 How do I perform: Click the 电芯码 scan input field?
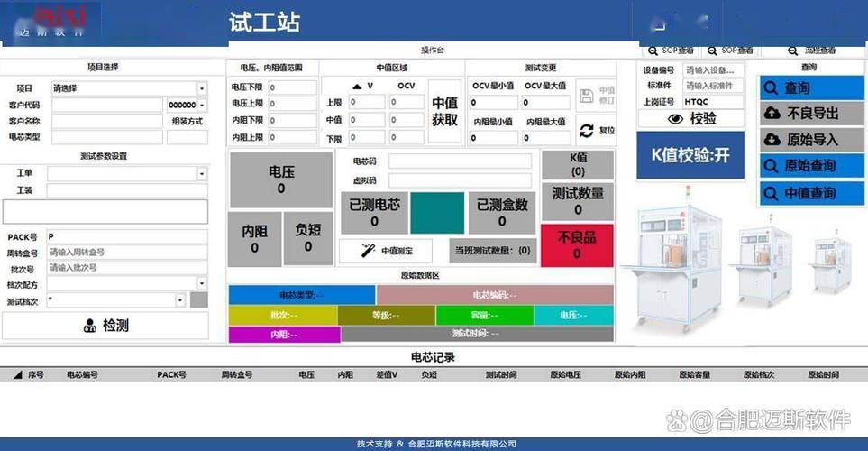click(x=460, y=161)
